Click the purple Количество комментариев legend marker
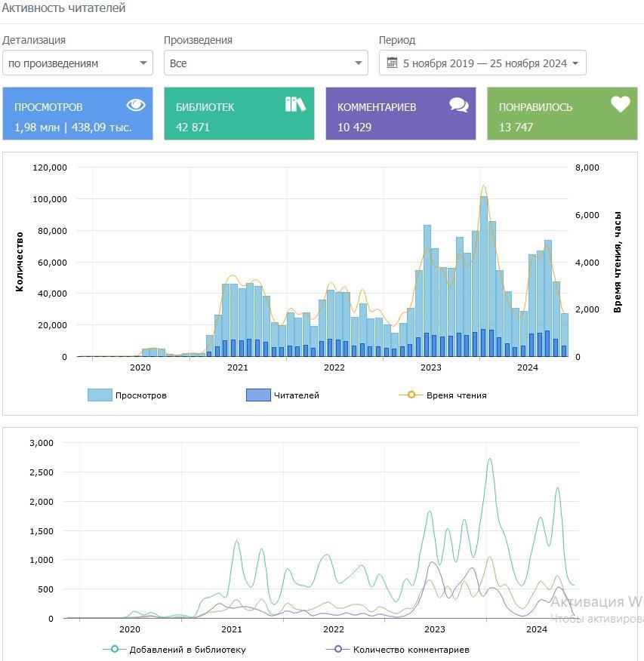Screen dimensions: 644x661 [338, 649]
